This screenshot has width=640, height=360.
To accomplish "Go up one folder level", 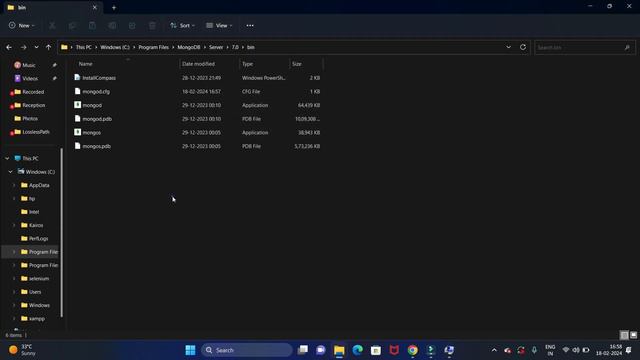I will (x=49, y=47).
